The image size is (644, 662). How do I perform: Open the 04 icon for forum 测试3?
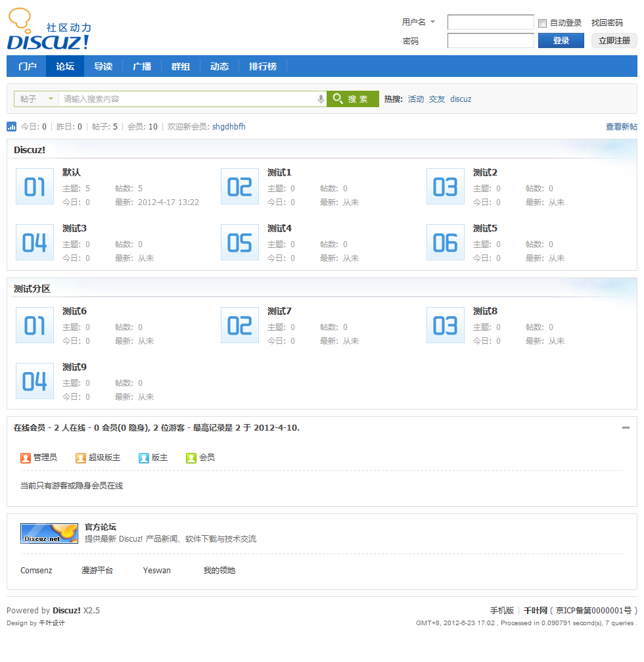pyautogui.click(x=35, y=243)
